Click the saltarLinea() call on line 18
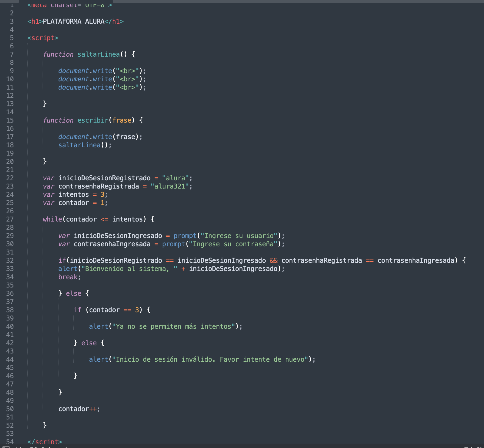 (x=85, y=145)
